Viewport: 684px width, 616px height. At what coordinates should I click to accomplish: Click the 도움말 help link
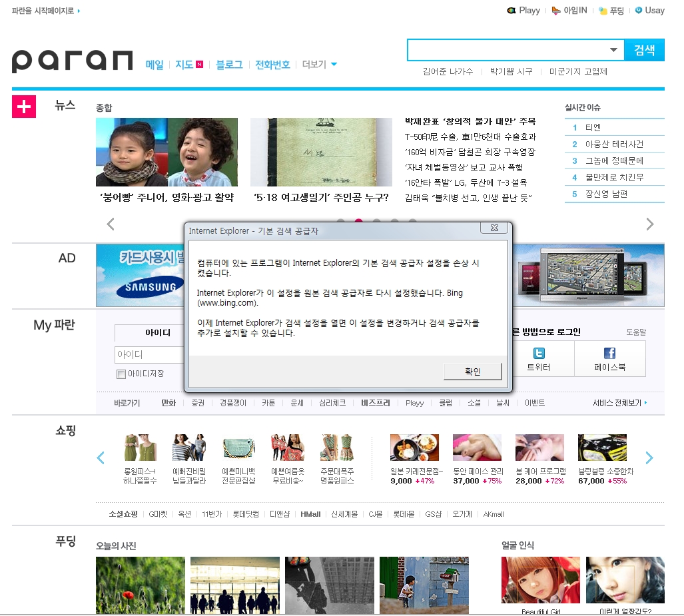[636, 332]
